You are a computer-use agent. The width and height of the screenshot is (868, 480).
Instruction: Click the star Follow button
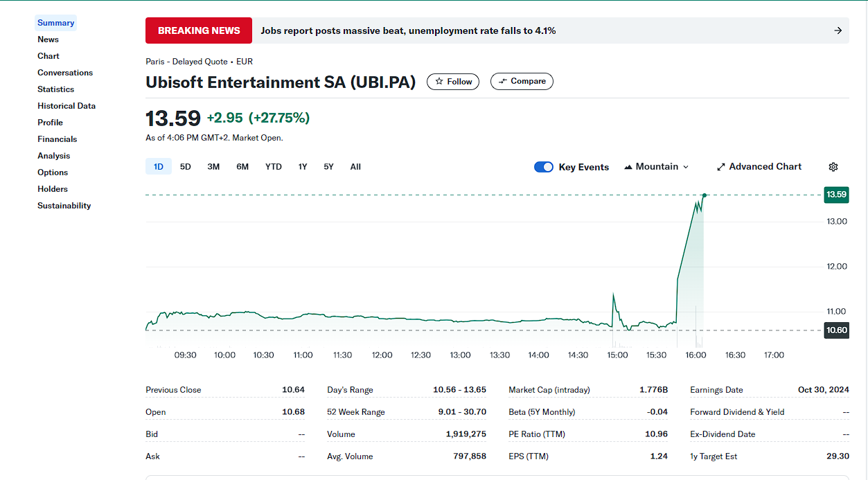pyautogui.click(x=452, y=82)
